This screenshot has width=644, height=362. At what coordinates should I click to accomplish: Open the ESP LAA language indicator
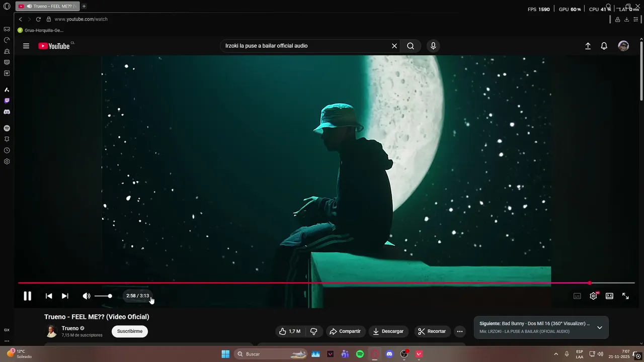580,354
